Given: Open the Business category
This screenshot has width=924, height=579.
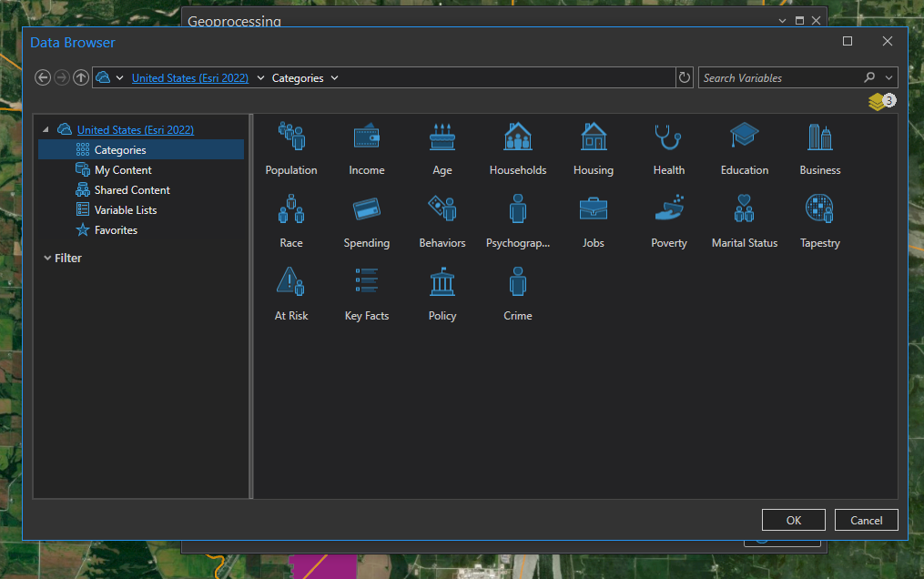Looking at the screenshot, I should pos(819,149).
